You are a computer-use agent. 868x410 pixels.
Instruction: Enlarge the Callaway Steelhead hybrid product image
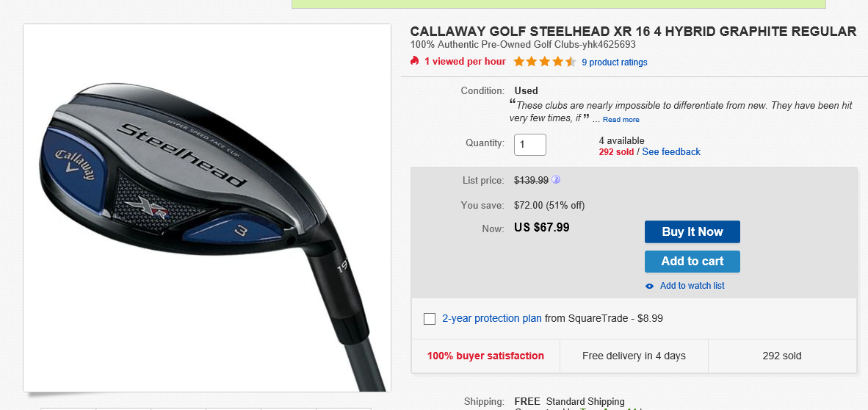point(206,207)
